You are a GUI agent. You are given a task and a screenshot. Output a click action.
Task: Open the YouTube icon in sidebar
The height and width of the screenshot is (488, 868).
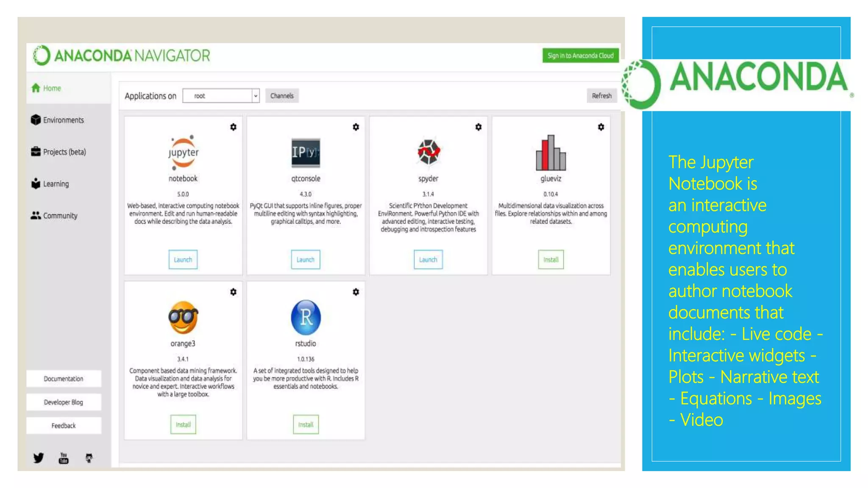(x=64, y=458)
